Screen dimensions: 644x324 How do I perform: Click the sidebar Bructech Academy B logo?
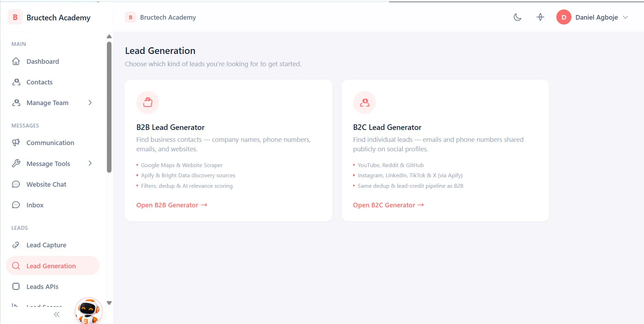(x=15, y=17)
